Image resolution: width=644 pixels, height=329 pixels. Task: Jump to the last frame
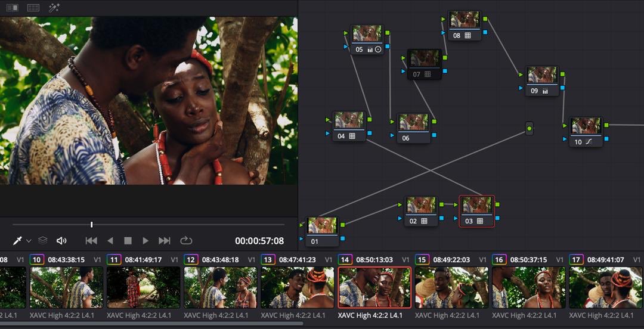pyautogui.click(x=165, y=241)
